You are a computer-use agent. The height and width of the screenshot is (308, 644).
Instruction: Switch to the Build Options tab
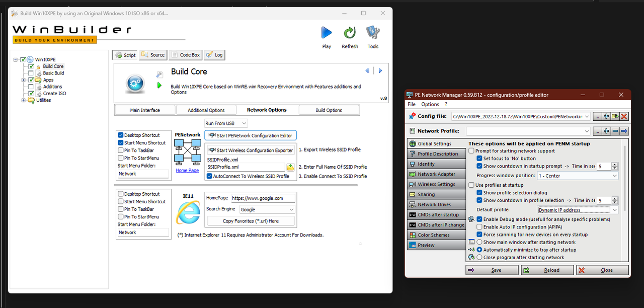point(329,110)
